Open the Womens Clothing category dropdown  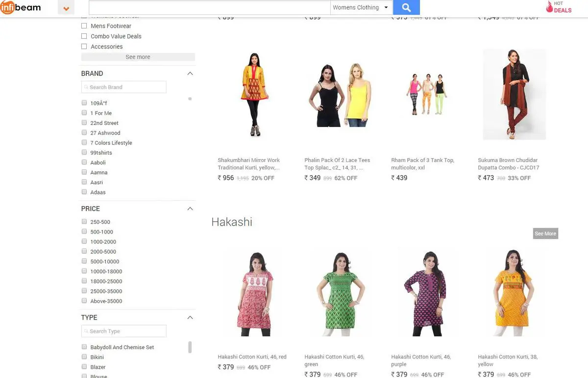pyautogui.click(x=361, y=7)
